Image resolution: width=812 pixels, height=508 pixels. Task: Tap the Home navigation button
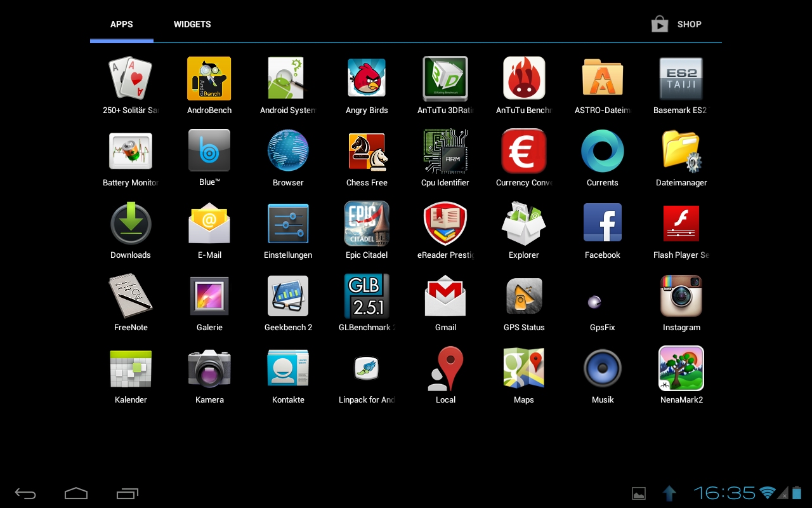point(76,493)
